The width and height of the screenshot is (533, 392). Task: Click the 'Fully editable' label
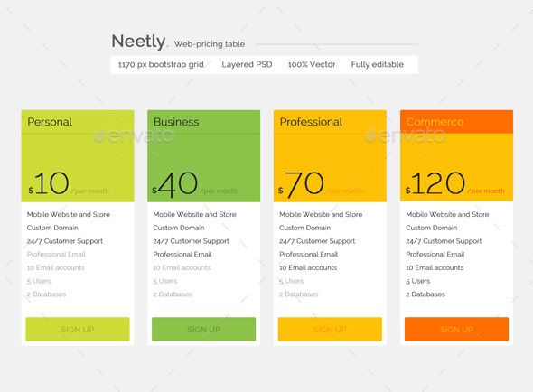(378, 64)
